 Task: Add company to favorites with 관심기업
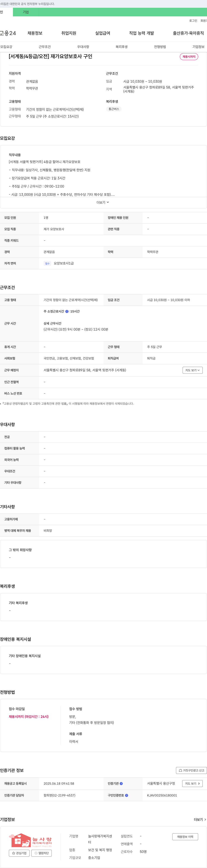click(x=19, y=853)
